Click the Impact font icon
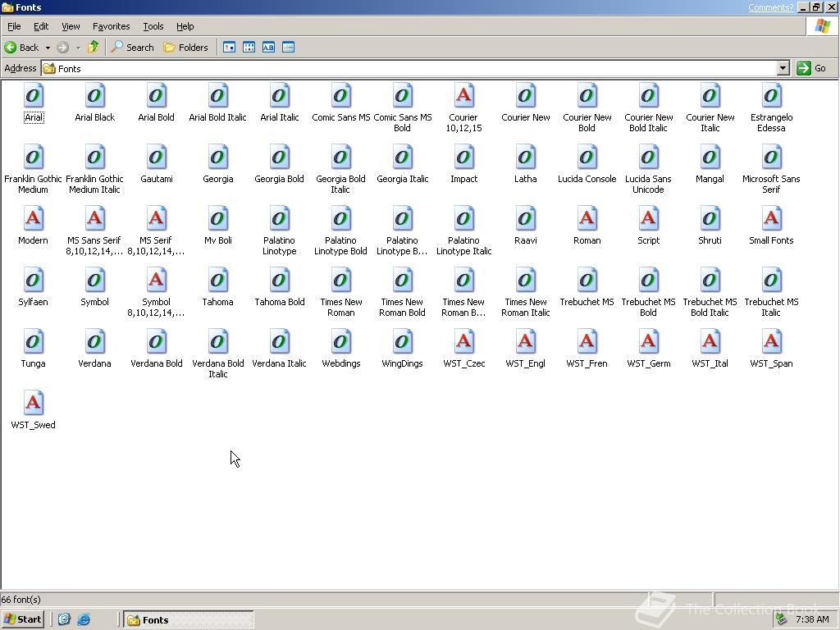 click(x=464, y=157)
